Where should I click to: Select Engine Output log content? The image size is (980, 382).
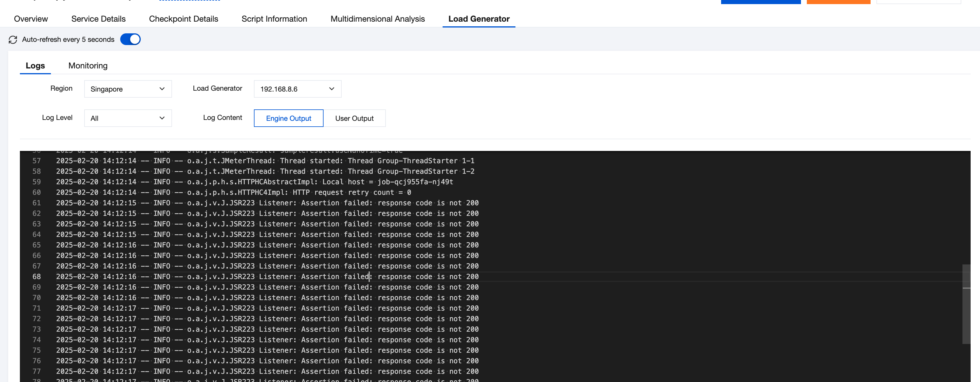(x=288, y=118)
